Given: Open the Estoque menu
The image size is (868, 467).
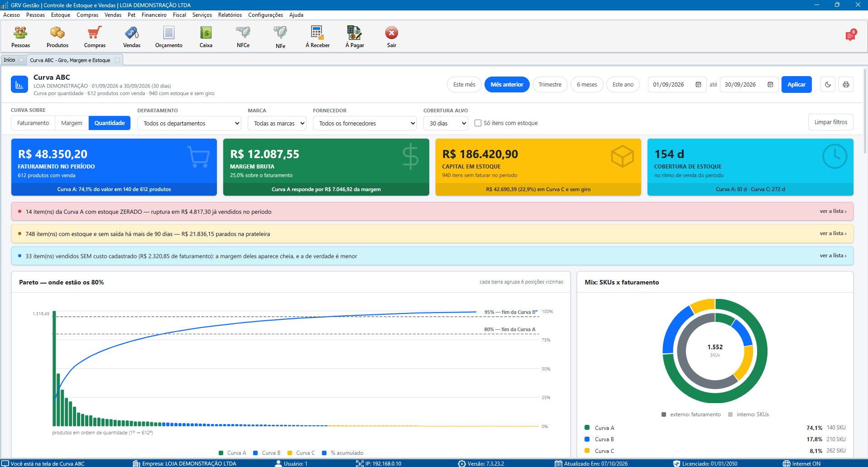Looking at the screenshot, I should tap(61, 15).
